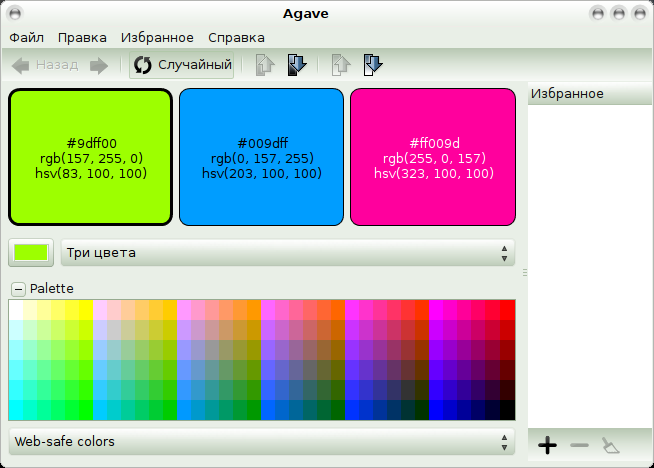The height and width of the screenshot is (468, 654).
Task: Open the Web-safe colors palette dropdown
Action: tap(262, 442)
